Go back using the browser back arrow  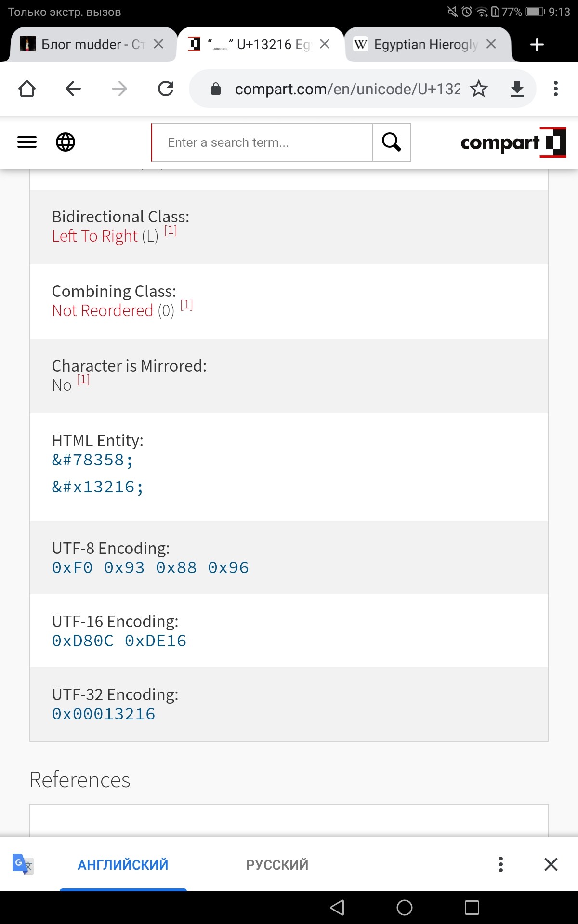point(73,89)
